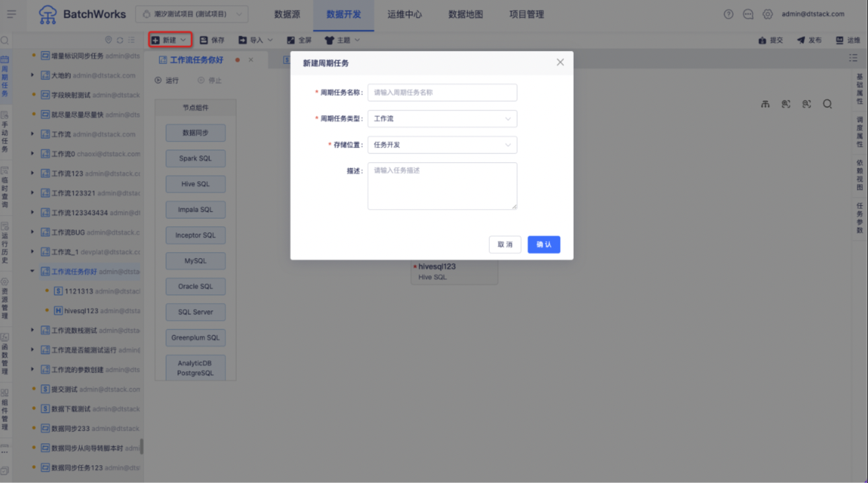Click the canvas search magnifier icon
Viewport: 868px width, 483px height.
(x=827, y=104)
